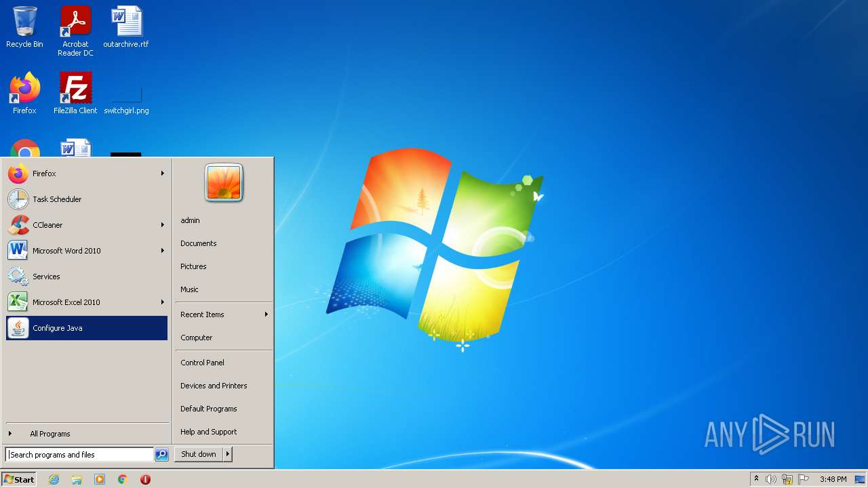Open Microsoft Word 2010 from Start menu
This screenshot has width=868, height=488.
click(87, 251)
